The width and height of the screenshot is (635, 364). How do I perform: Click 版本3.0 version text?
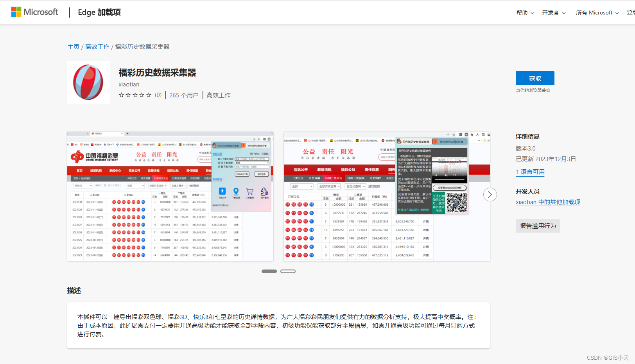(526, 149)
